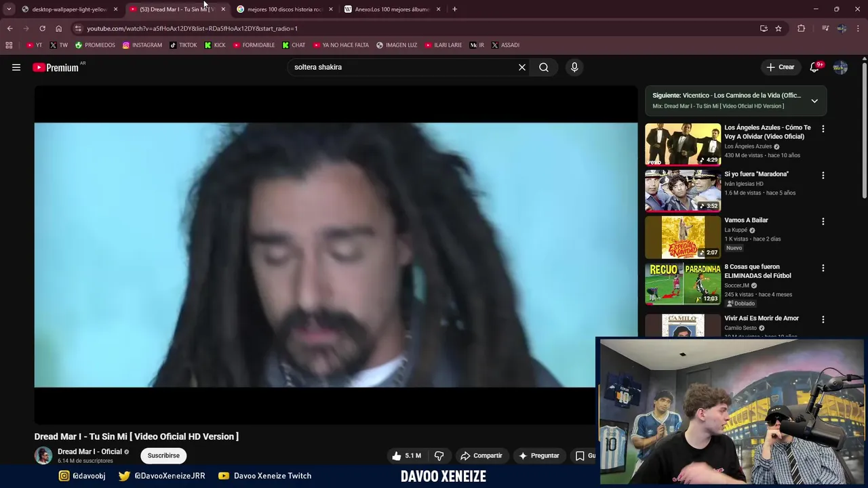
Task: Open the 'YA NO HACE FALTA' bookmark
Action: (340, 45)
